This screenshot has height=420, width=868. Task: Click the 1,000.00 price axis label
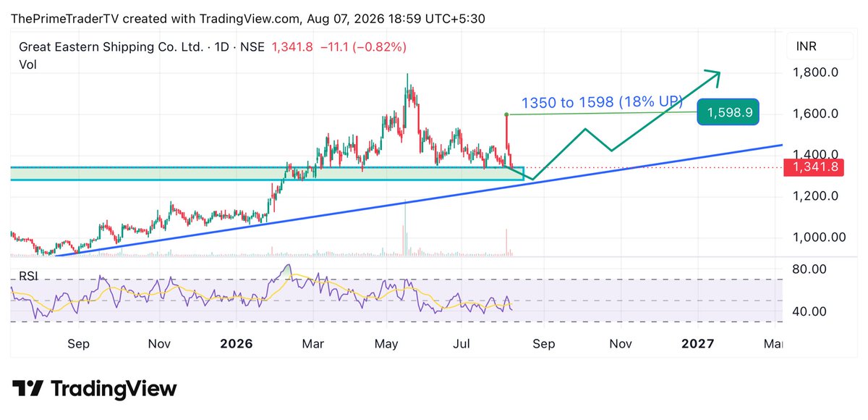[x=818, y=237]
